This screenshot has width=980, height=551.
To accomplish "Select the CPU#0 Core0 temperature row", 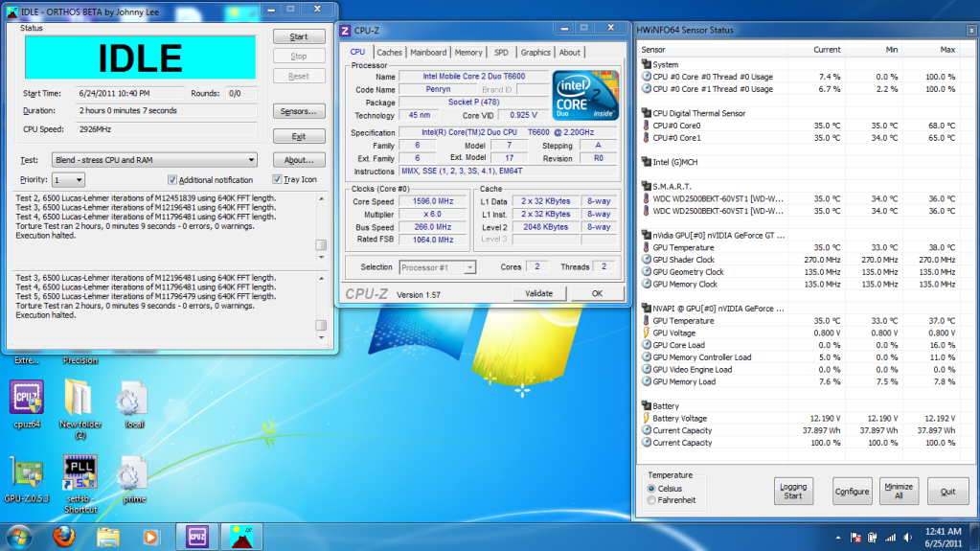I will tap(803, 126).
